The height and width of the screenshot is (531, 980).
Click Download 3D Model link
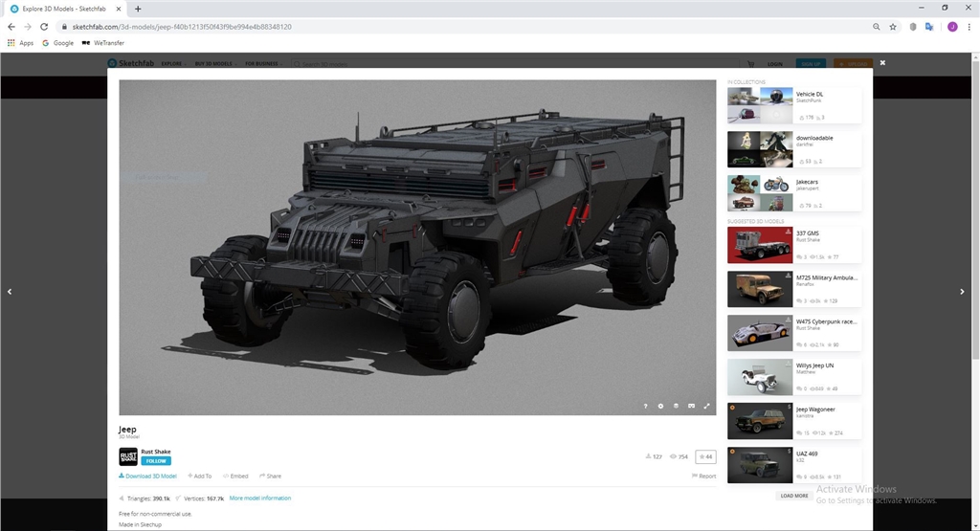tap(147, 476)
